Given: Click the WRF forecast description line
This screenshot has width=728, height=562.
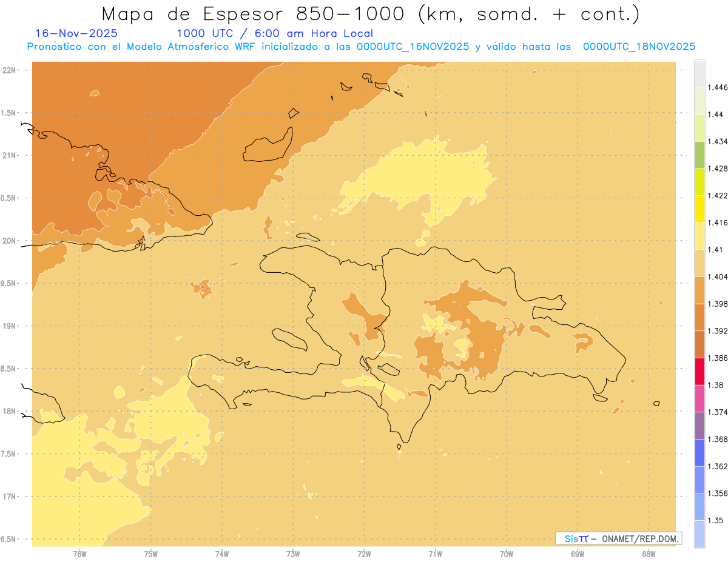Looking at the screenshot, I should click(x=361, y=47).
